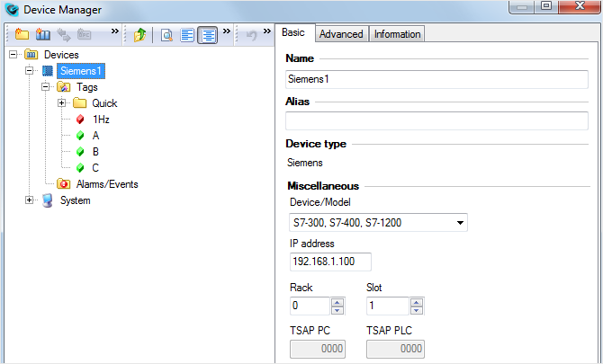Select Alarms/Events label in tree
The height and width of the screenshot is (364, 603).
click(107, 184)
